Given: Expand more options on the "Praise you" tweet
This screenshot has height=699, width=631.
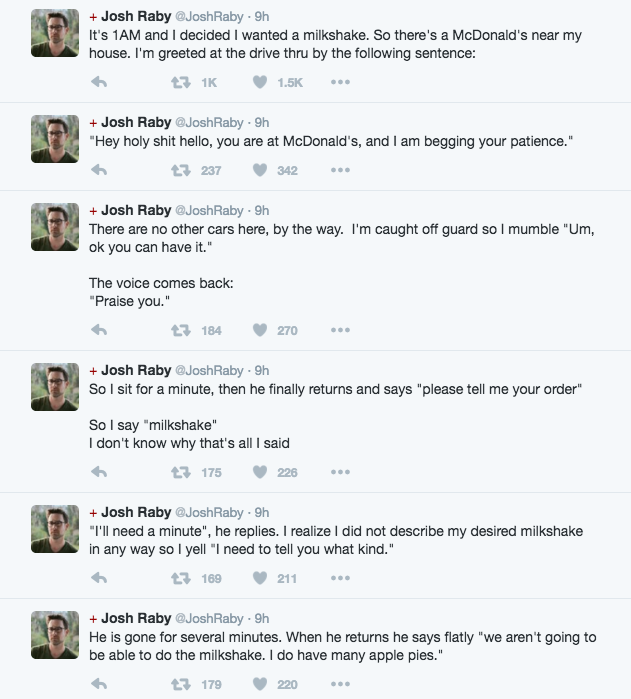Looking at the screenshot, I should coord(340,330).
